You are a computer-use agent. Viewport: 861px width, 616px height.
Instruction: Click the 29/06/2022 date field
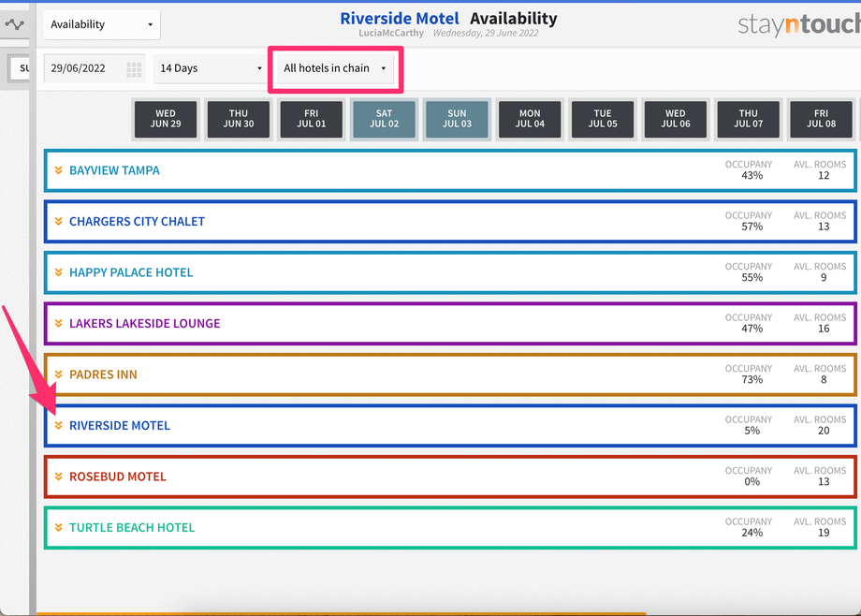[x=95, y=68]
